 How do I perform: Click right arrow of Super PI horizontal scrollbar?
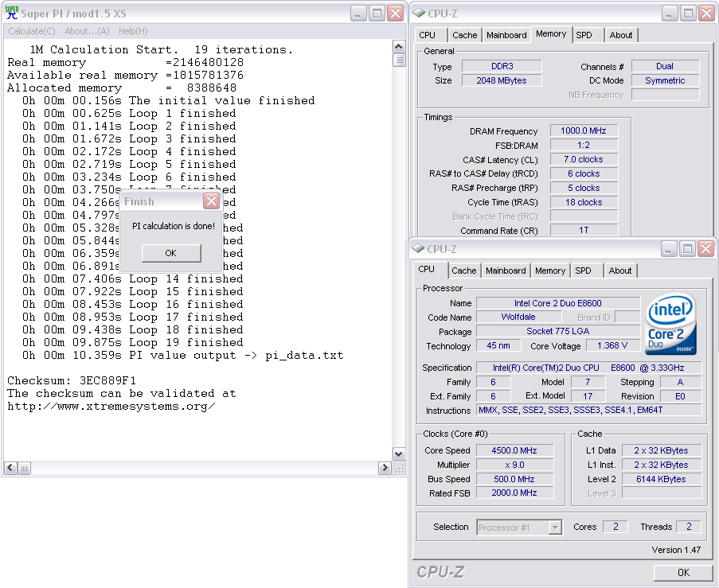pyautogui.click(x=386, y=467)
